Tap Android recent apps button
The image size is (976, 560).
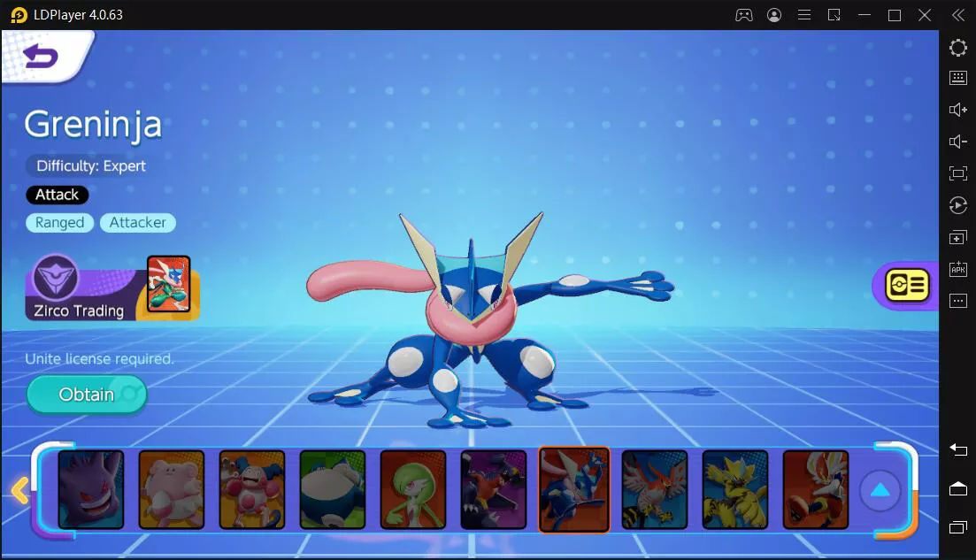pos(958,527)
